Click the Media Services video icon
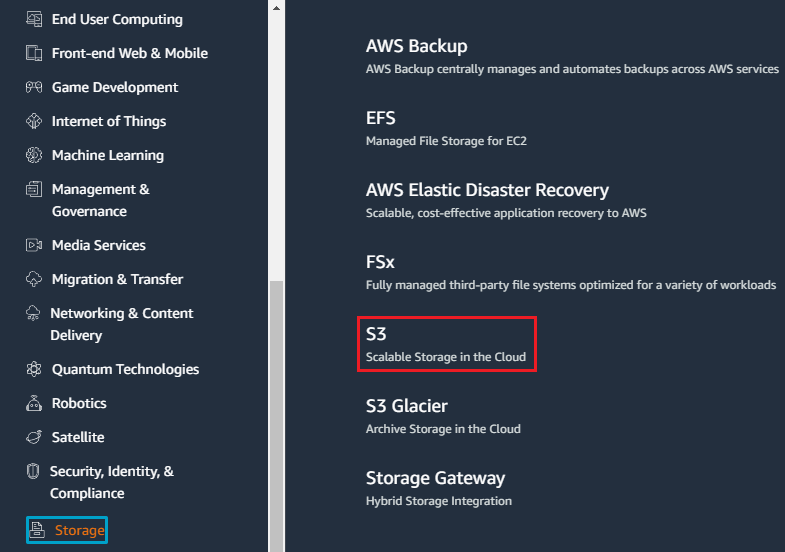This screenshot has width=785, height=552. 34,245
